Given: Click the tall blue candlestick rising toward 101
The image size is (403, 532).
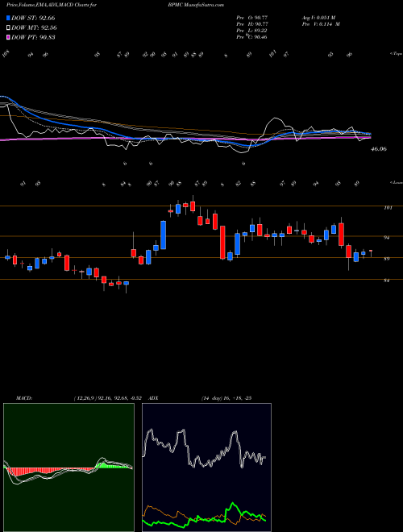Looking at the screenshot, I should (163, 235).
